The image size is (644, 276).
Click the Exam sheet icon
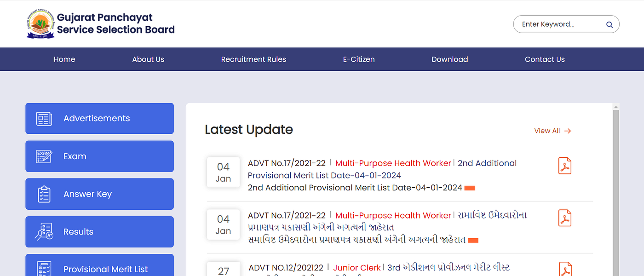tap(44, 156)
